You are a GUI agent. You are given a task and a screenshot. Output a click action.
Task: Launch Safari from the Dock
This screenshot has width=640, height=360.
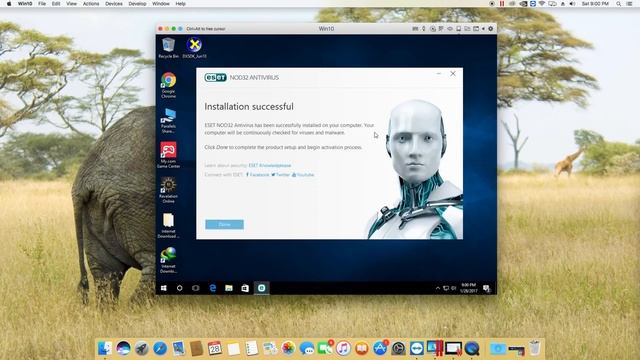coord(160,348)
